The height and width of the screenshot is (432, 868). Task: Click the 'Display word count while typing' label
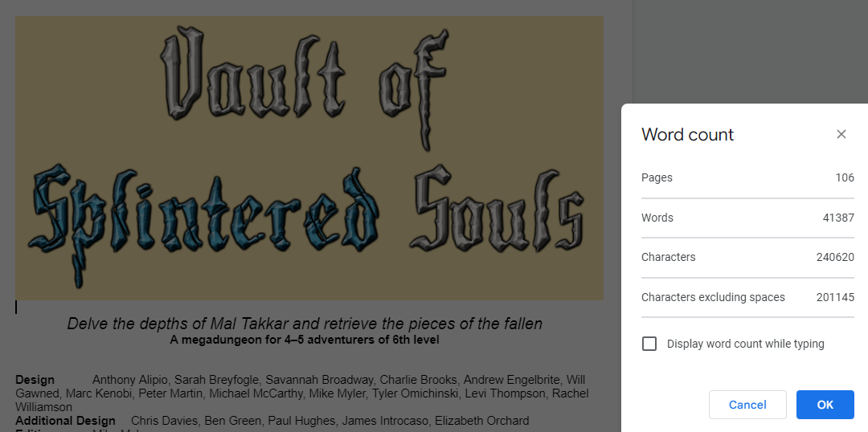coord(745,344)
